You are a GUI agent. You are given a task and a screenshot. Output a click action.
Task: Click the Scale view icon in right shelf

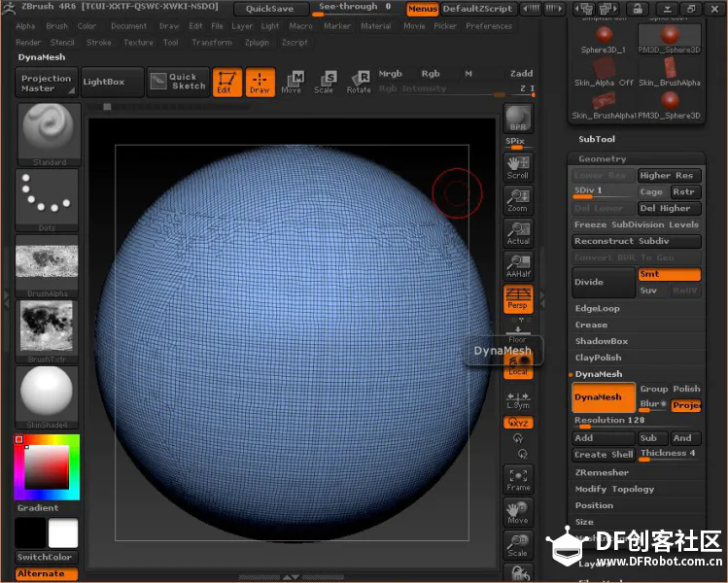[x=518, y=545]
